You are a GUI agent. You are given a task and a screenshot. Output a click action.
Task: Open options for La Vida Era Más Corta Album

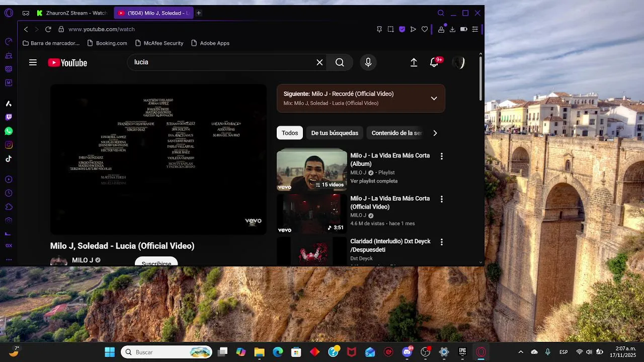tap(442, 156)
